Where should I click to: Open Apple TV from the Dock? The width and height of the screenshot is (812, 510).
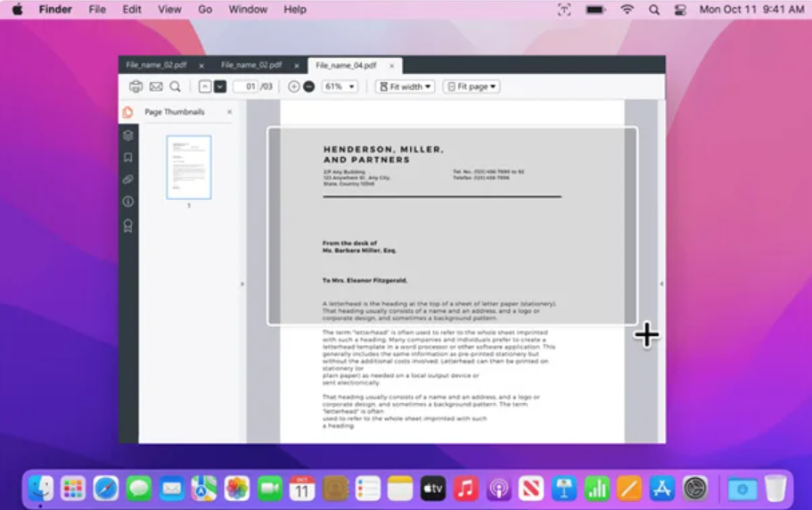coord(433,489)
